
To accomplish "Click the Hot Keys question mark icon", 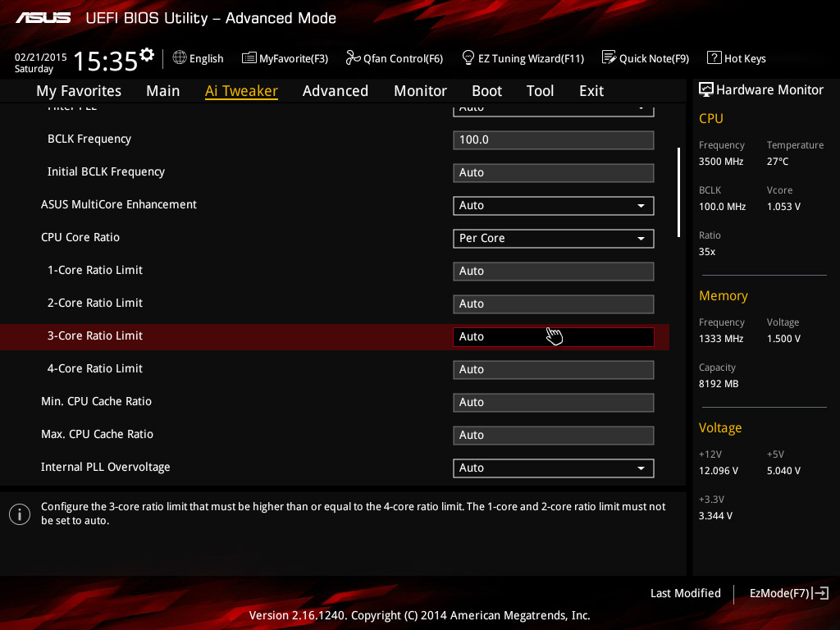I will pyautogui.click(x=714, y=57).
